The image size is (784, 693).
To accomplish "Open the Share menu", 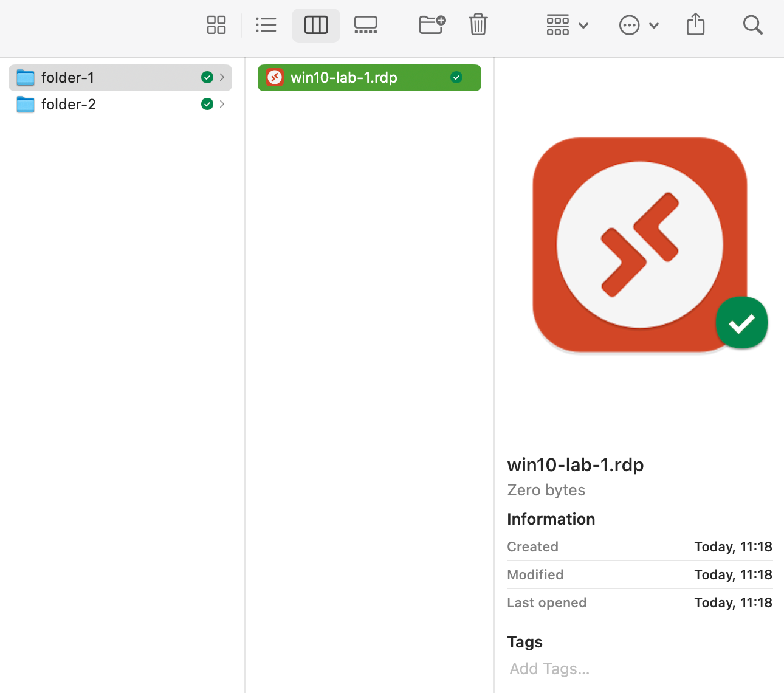I will [x=695, y=25].
